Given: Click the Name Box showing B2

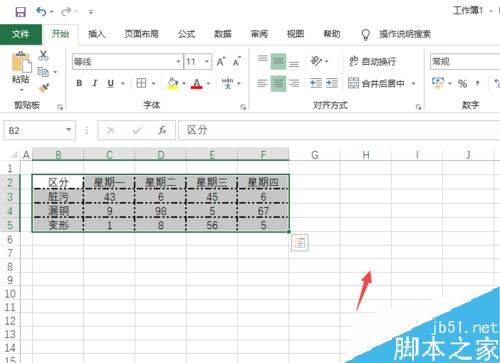Looking at the screenshot, I should (39, 130).
